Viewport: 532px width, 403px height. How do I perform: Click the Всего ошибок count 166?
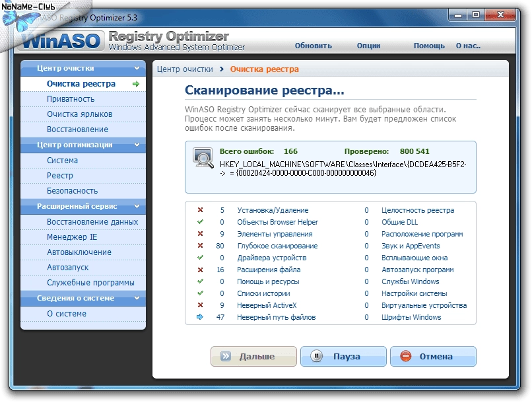290,151
